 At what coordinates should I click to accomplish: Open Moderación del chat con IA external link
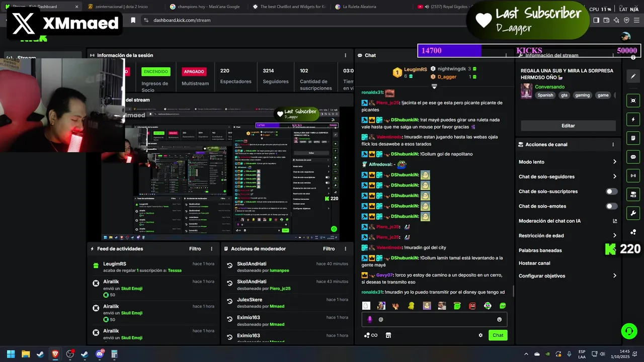coord(615,221)
